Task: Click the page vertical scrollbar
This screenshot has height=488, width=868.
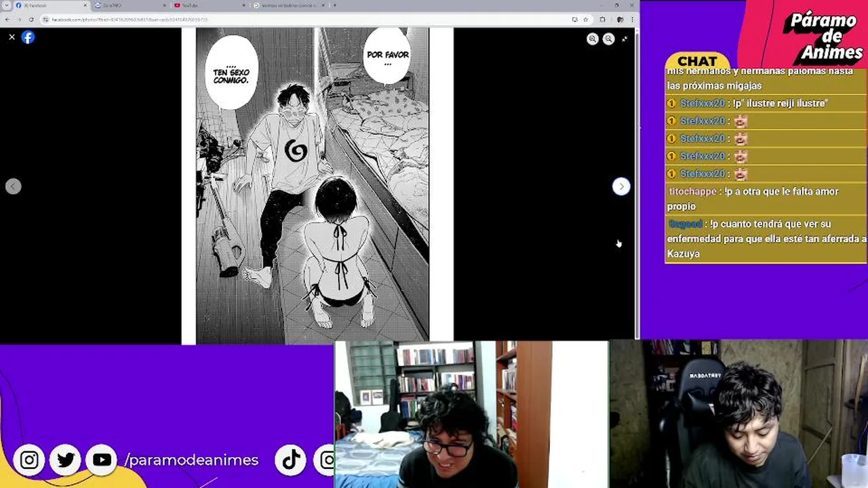Action: coord(637,183)
